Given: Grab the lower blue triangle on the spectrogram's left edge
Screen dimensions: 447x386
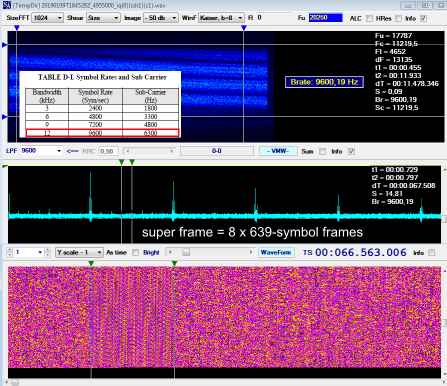Looking at the screenshot, I should click(4, 117).
